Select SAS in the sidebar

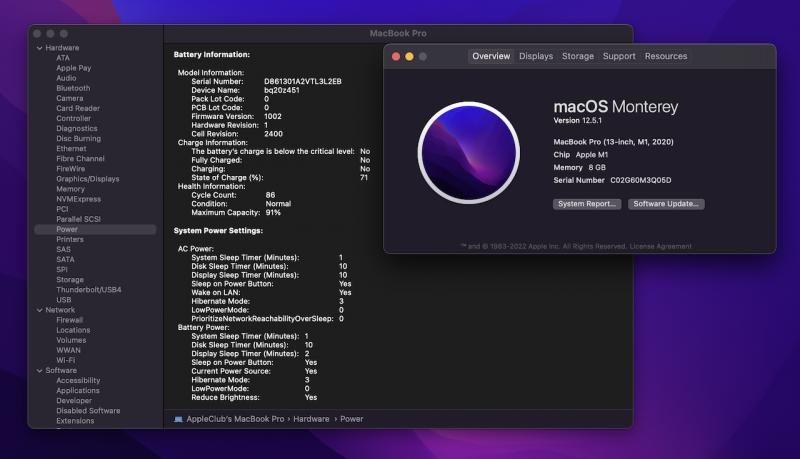[x=63, y=249]
